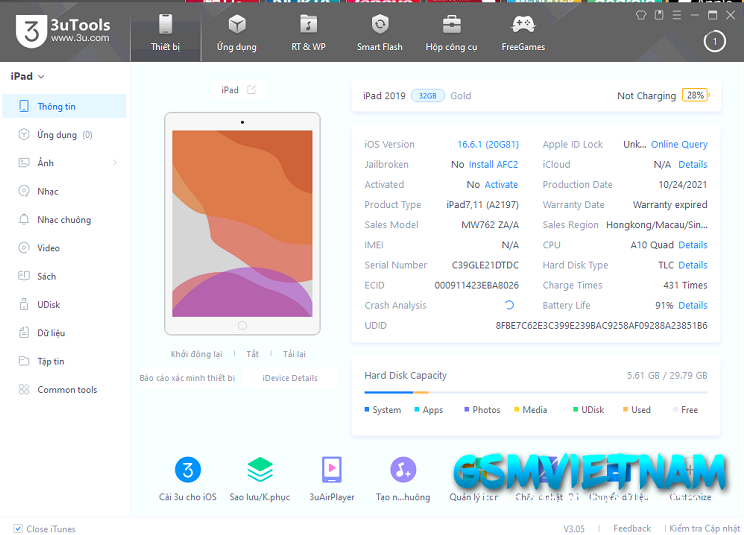
Task: Click the Ảnh photos sidebar icon
Action: [x=24, y=163]
